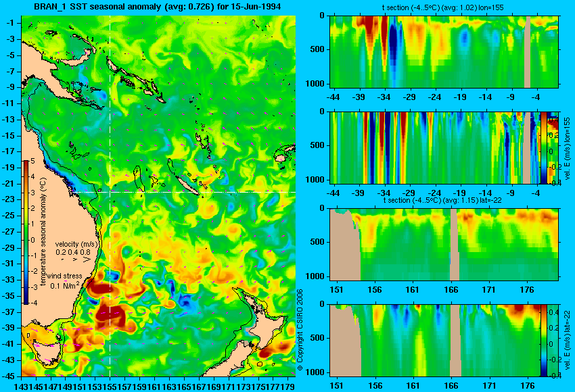Click the temperature section plot for lat=-22
The height and width of the screenshot is (392, 575).
pos(444,245)
